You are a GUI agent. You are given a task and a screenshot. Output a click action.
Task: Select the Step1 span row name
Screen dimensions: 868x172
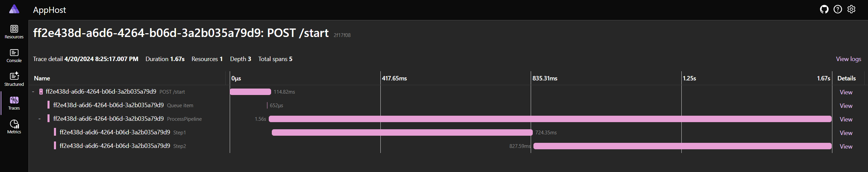coord(122,132)
